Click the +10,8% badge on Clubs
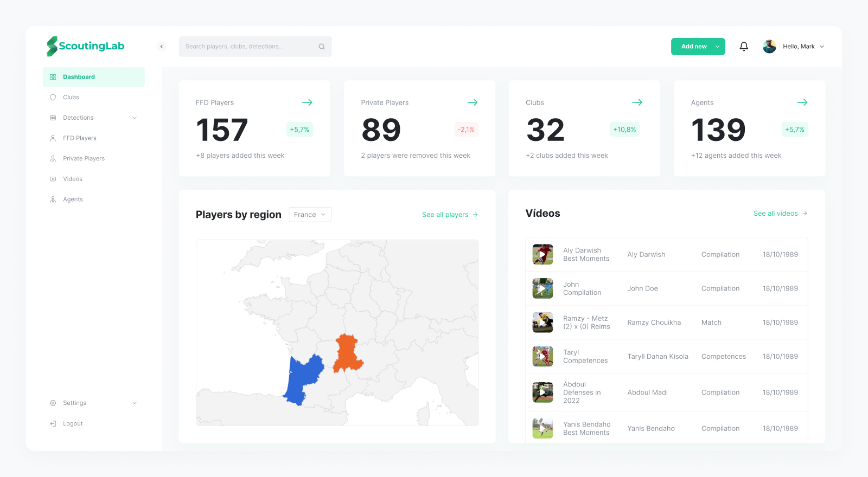868x477 pixels. [x=624, y=130]
